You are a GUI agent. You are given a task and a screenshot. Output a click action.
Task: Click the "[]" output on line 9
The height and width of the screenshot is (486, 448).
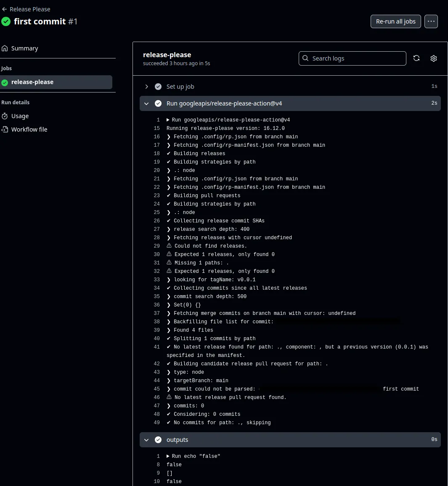click(x=169, y=473)
